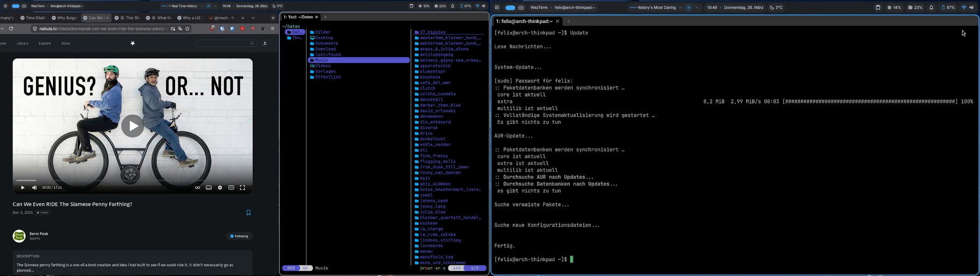Screen dimensions: 980x276
Task: Toggle the Following button for Berm Peak
Action: 239,236
